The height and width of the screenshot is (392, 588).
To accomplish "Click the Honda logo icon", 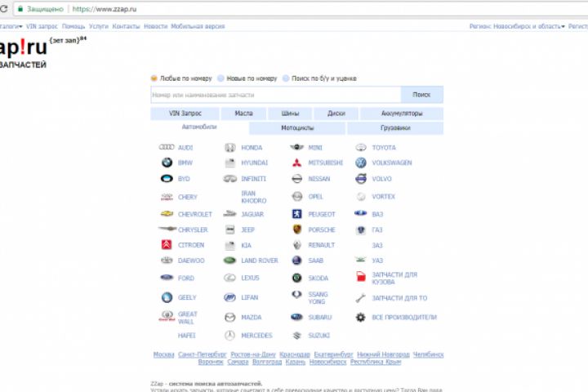I will click(229, 148).
